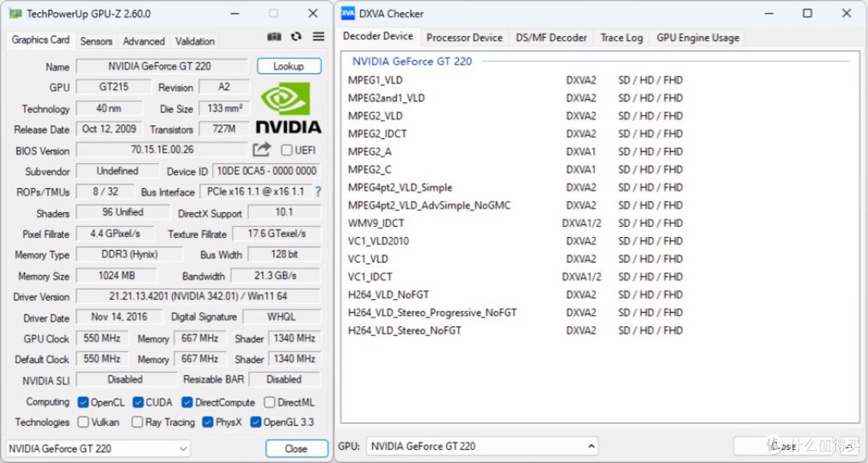Open the DXVA Checker GPU dropdown

[481, 446]
